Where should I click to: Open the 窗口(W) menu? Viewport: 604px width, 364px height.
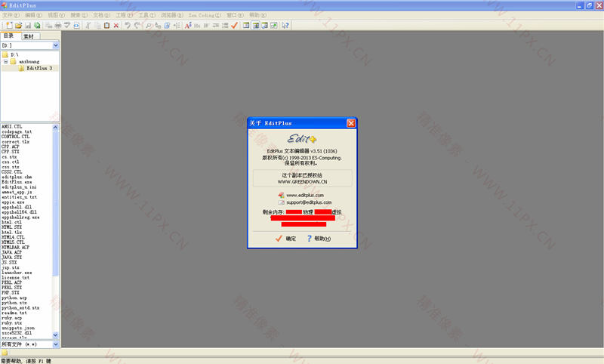(235, 15)
